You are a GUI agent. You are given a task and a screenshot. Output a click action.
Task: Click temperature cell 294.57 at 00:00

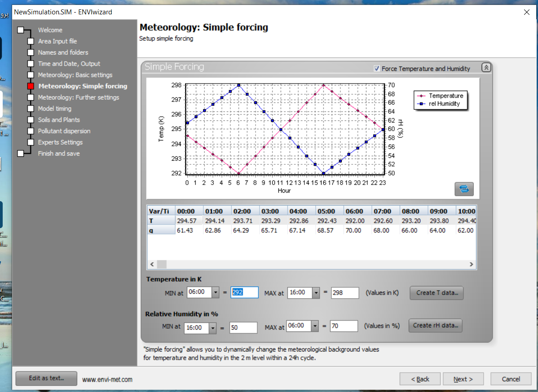[189, 221]
